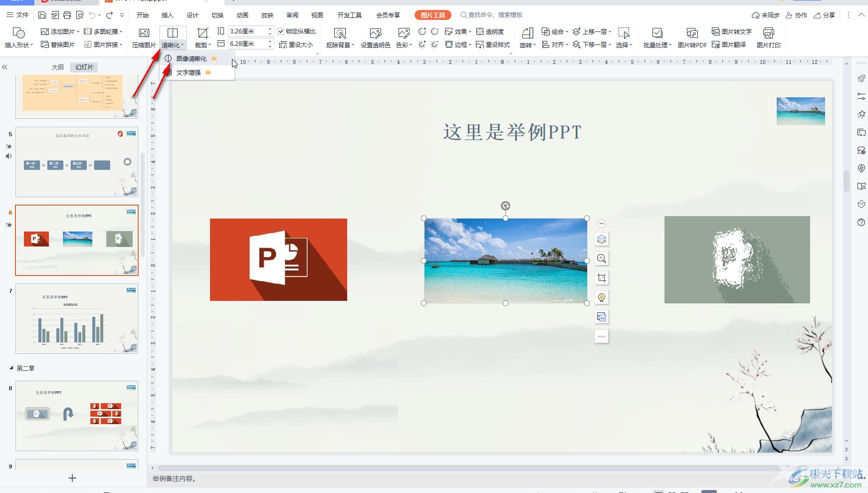
Task: Click the print icon in quick toolbar
Action: 67,15
